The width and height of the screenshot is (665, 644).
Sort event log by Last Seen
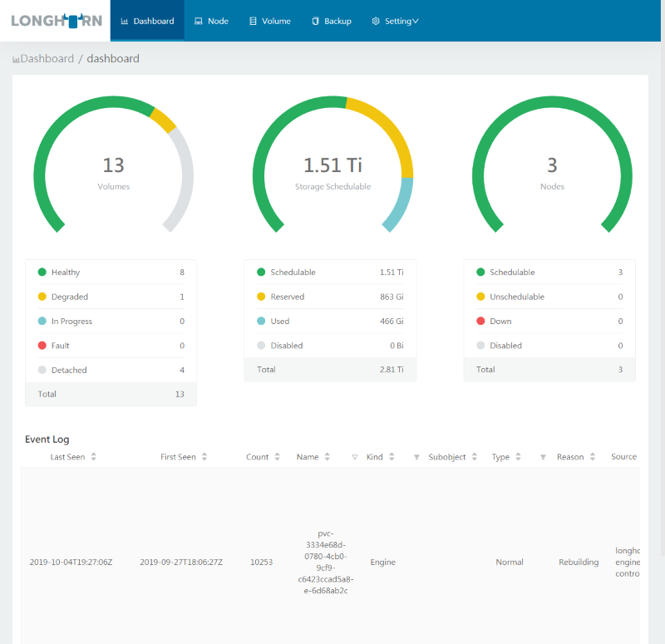(94, 456)
